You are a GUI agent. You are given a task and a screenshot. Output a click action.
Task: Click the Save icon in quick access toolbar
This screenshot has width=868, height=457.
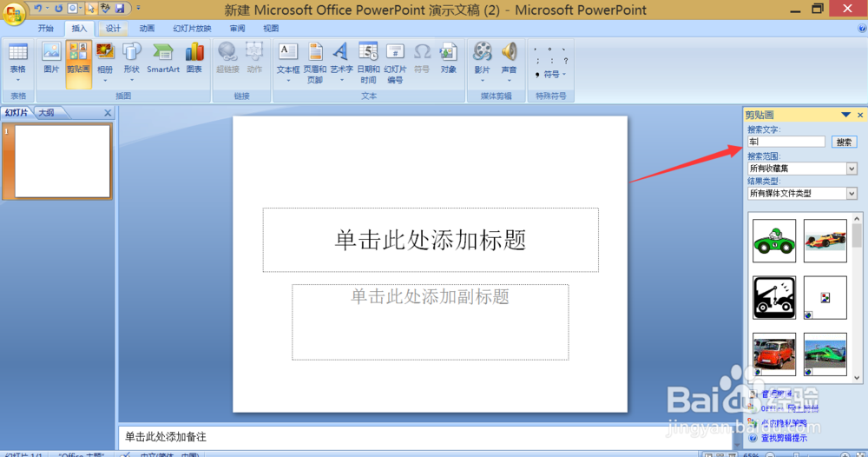point(120,9)
